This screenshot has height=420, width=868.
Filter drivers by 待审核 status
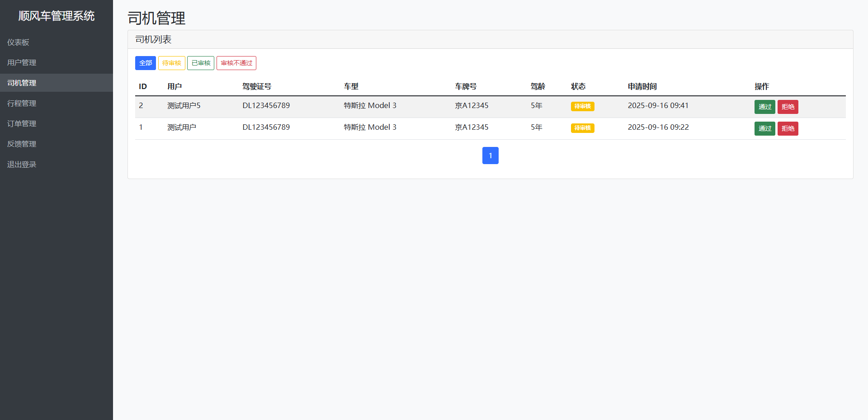(171, 63)
